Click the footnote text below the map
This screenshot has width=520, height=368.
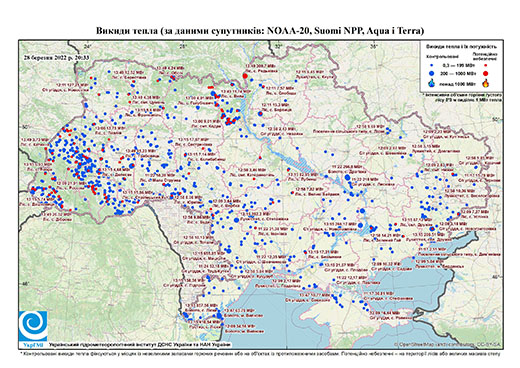tap(260, 353)
